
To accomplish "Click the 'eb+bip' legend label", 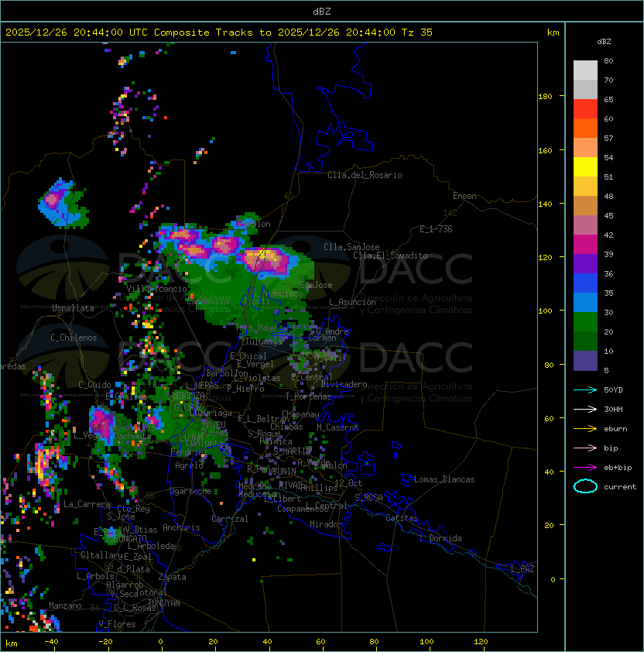I will [618, 468].
